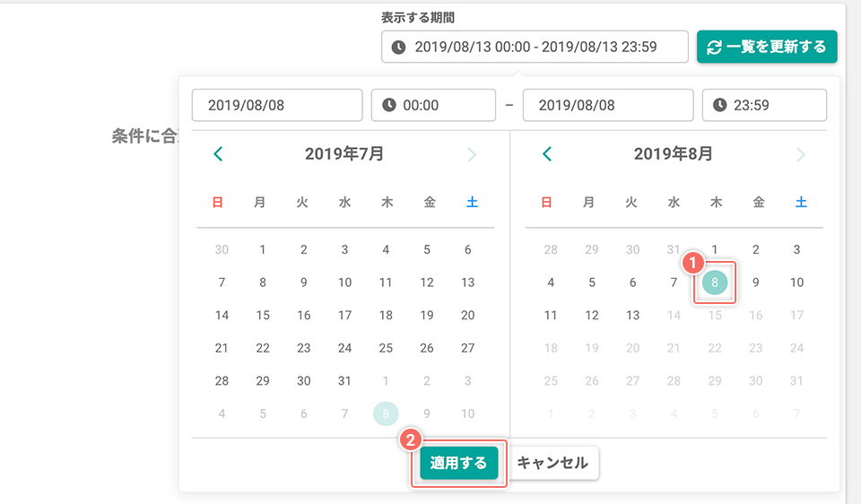Select August 1 in 2019年8月 calendar
The height and width of the screenshot is (504, 861).
715,249
